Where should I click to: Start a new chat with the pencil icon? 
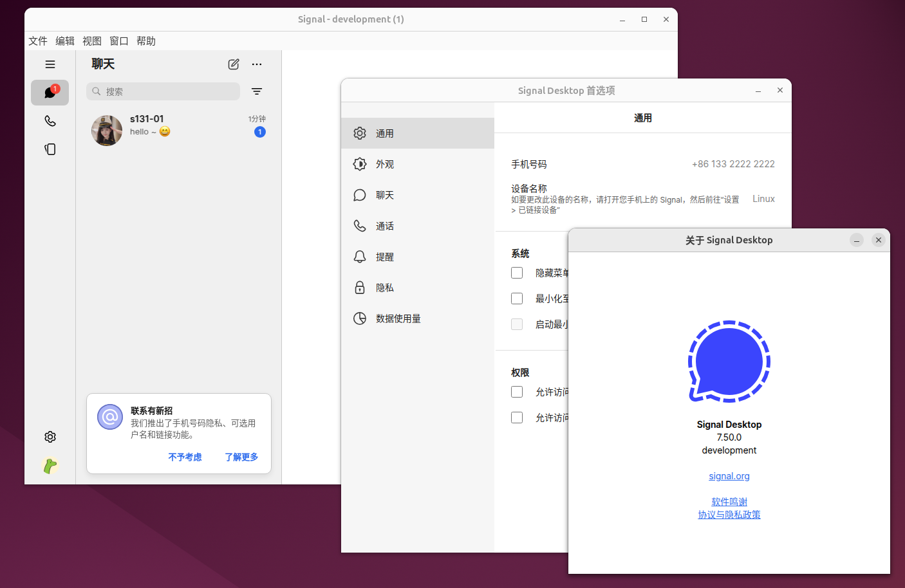pos(233,64)
